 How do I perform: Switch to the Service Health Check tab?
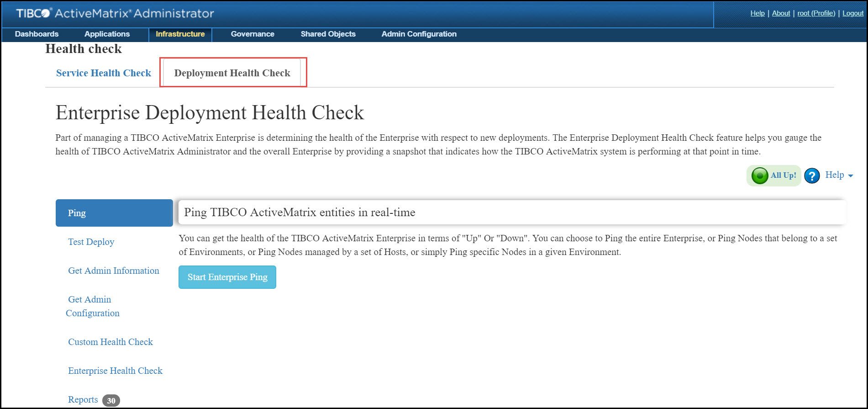point(104,73)
